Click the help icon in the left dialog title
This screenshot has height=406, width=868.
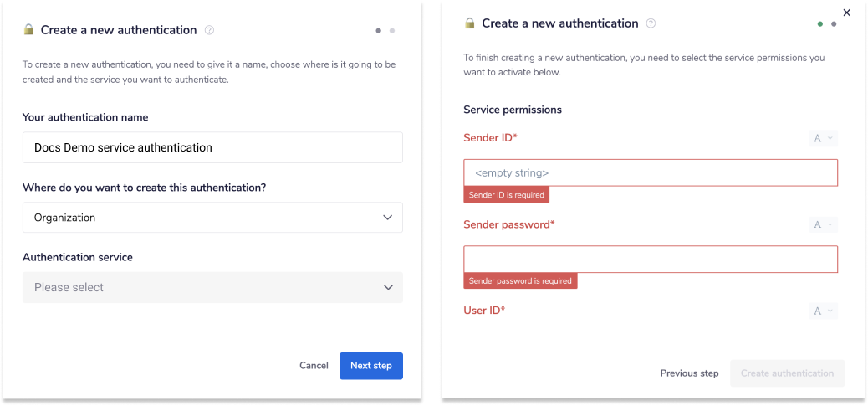click(209, 30)
